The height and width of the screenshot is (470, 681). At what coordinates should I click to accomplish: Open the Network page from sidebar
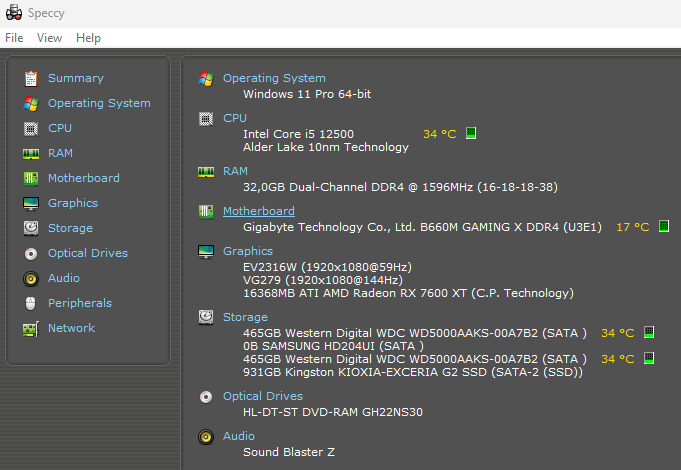(71, 328)
